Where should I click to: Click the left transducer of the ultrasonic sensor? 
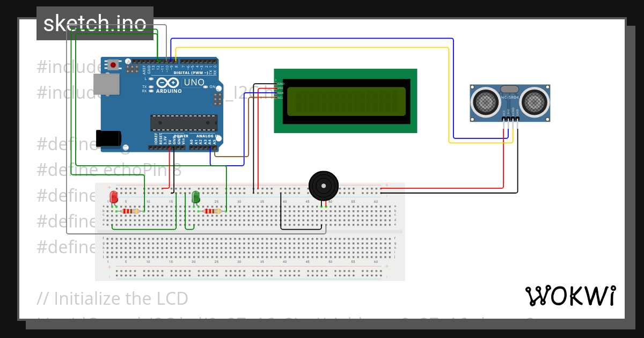[x=484, y=100]
